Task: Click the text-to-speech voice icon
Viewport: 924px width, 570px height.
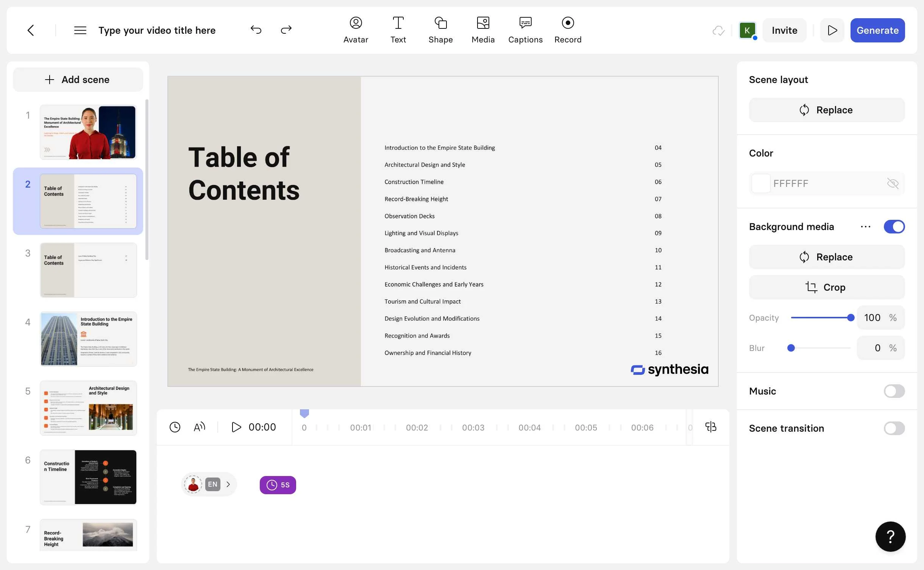Action: point(200,427)
